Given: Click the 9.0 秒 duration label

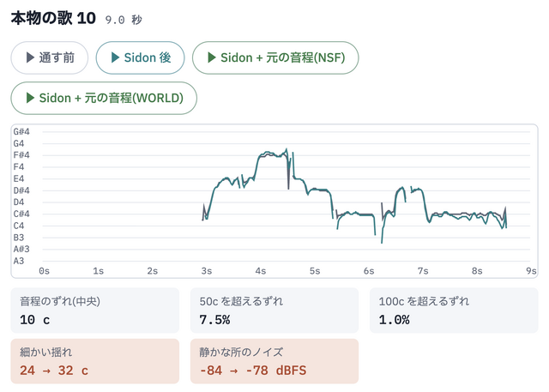Looking at the screenshot, I should click(124, 20).
